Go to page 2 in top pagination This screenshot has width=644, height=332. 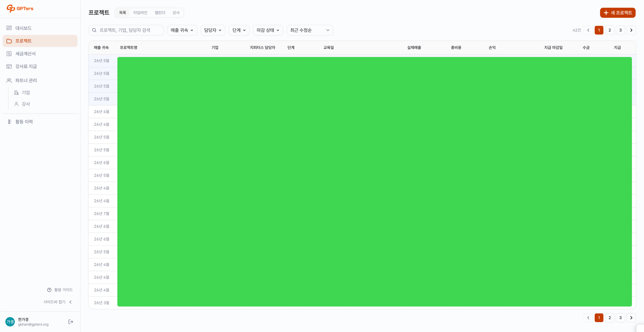[x=610, y=30]
